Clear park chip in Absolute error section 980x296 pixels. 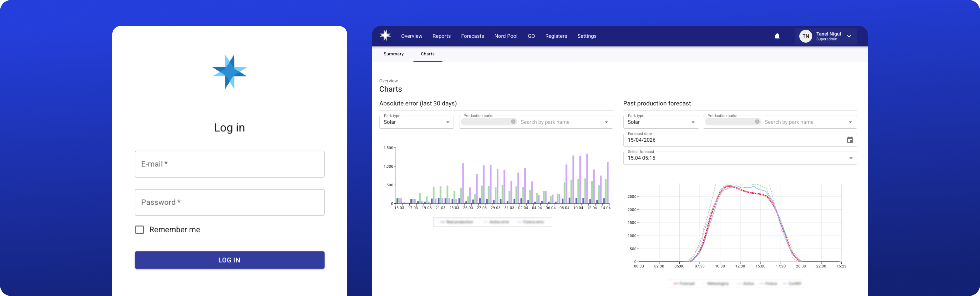tap(513, 122)
